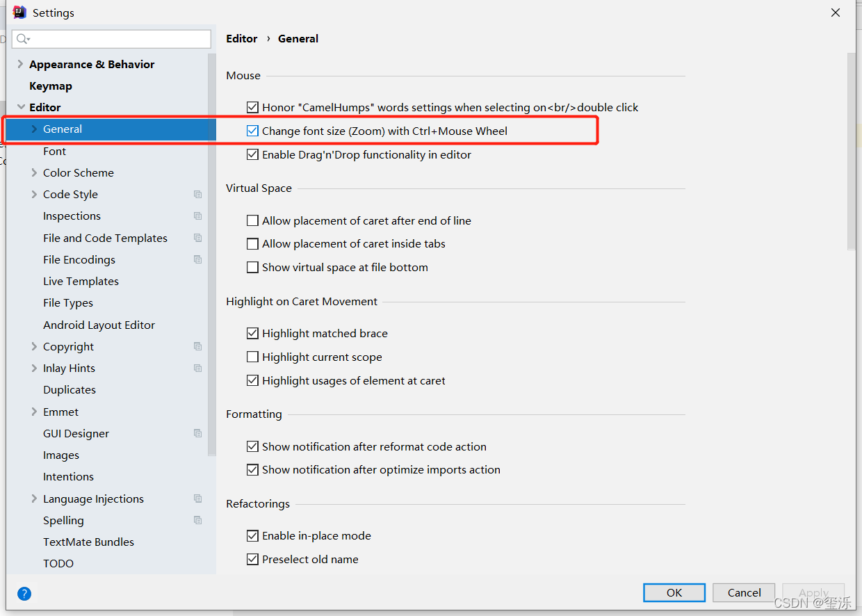The width and height of the screenshot is (862, 616).
Task: Click the IntelliJ logo in the title bar
Action: (x=19, y=13)
